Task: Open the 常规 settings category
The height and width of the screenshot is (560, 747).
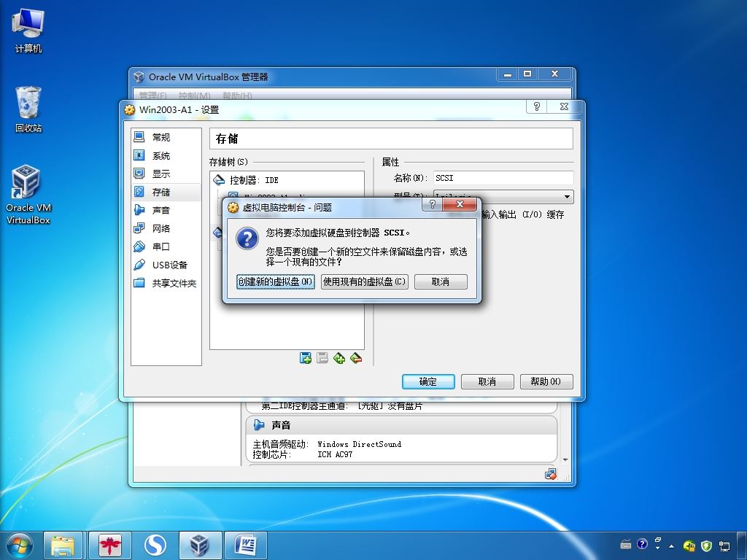Action: tap(166, 138)
